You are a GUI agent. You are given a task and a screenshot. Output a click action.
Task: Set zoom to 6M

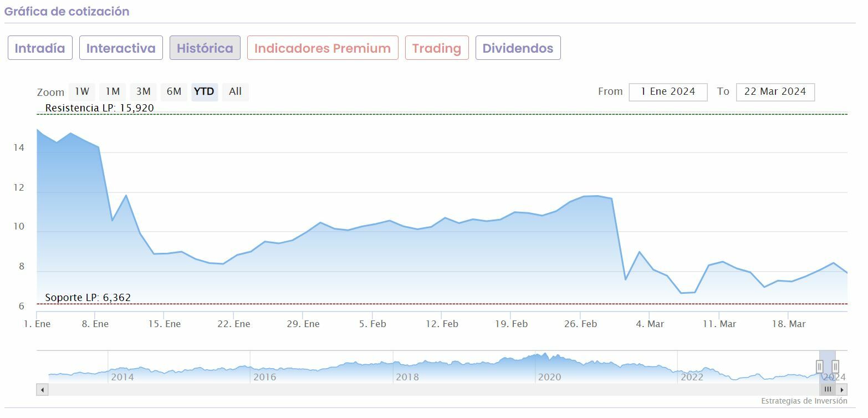click(174, 91)
